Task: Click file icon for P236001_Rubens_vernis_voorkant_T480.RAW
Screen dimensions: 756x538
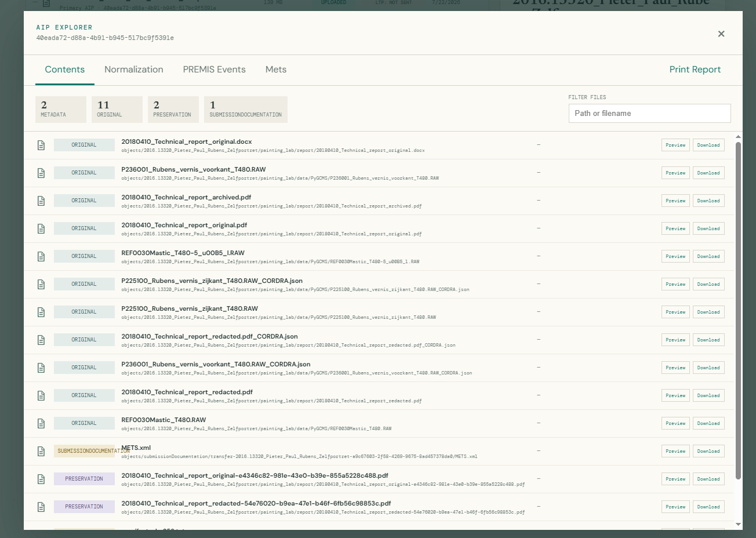Action: point(41,173)
